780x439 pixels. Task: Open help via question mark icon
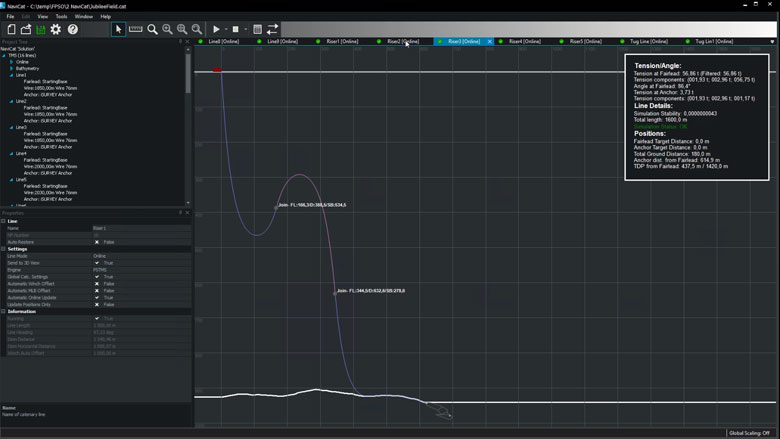click(73, 30)
